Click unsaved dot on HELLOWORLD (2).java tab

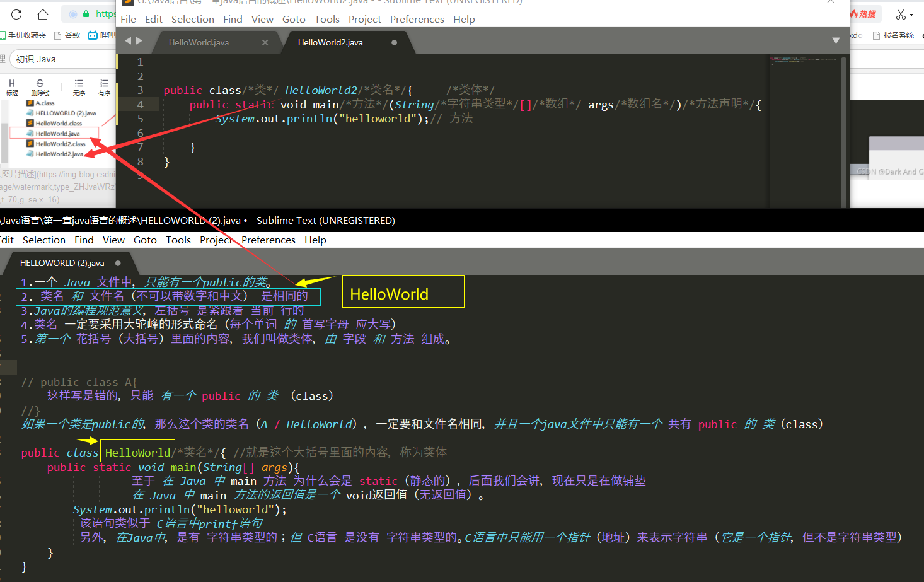[118, 263]
